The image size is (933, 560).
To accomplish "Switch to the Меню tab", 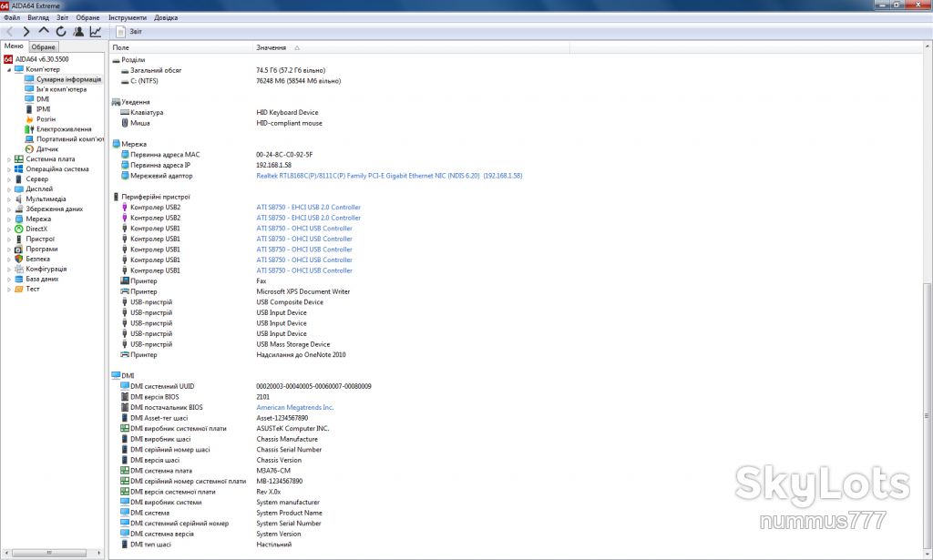I will pos(14,46).
